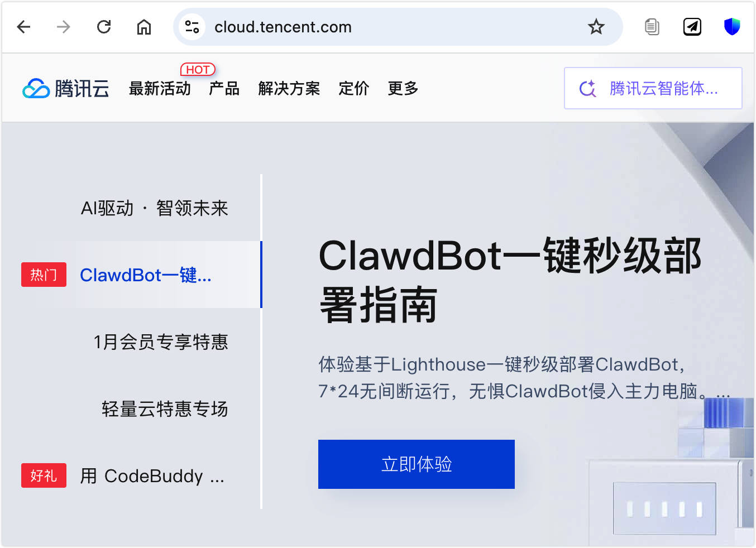
Task: Click the browser back arrow
Action: [23, 27]
